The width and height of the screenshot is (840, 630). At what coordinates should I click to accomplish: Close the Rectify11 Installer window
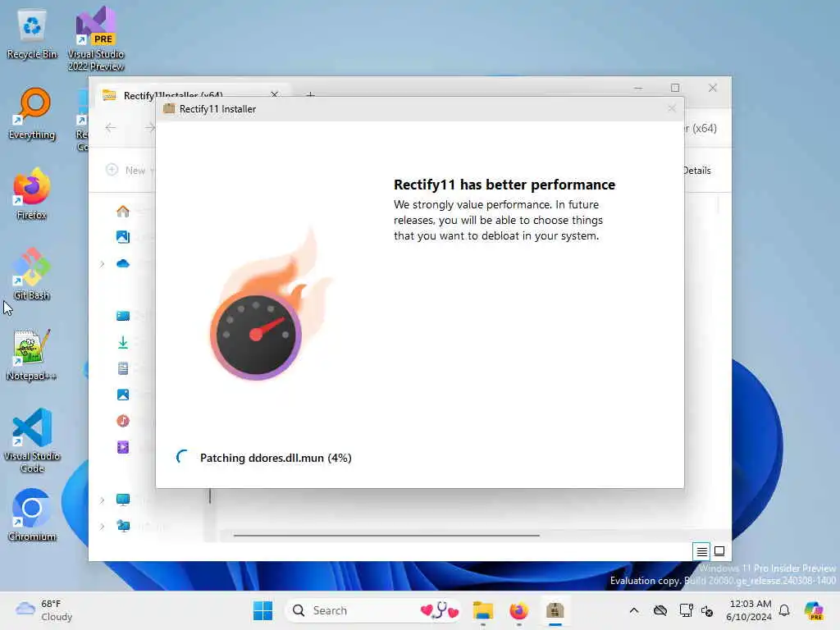(672, 109)
